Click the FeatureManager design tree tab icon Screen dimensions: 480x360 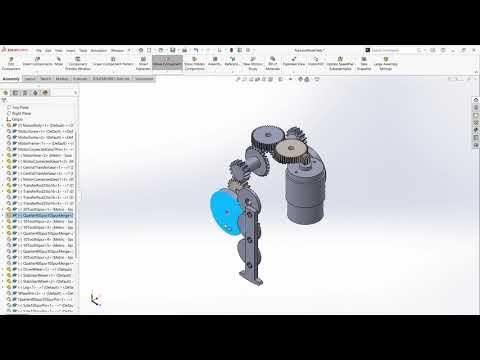point(5,93)
